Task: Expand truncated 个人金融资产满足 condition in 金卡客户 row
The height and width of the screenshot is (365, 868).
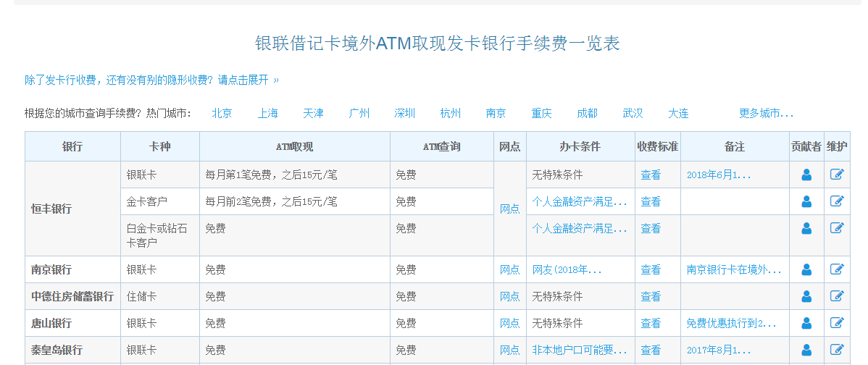Action: pos(580,201)
